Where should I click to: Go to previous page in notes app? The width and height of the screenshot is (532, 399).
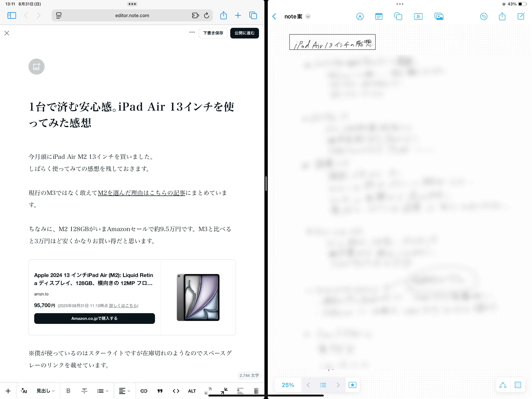[308, 385]
